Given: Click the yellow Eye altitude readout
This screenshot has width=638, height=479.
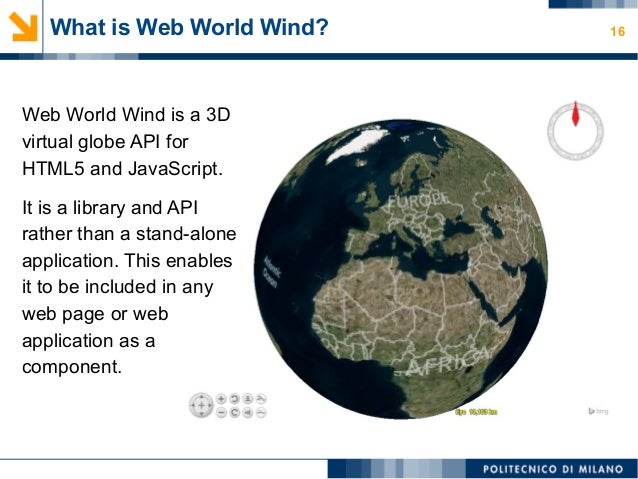Looking at the screenshot, I should (476, 412).
